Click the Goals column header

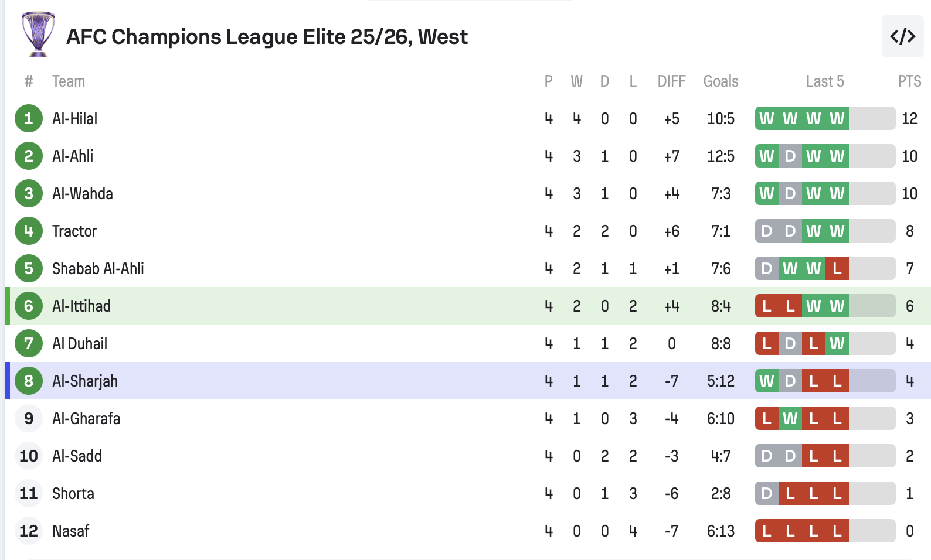(721, 81)
